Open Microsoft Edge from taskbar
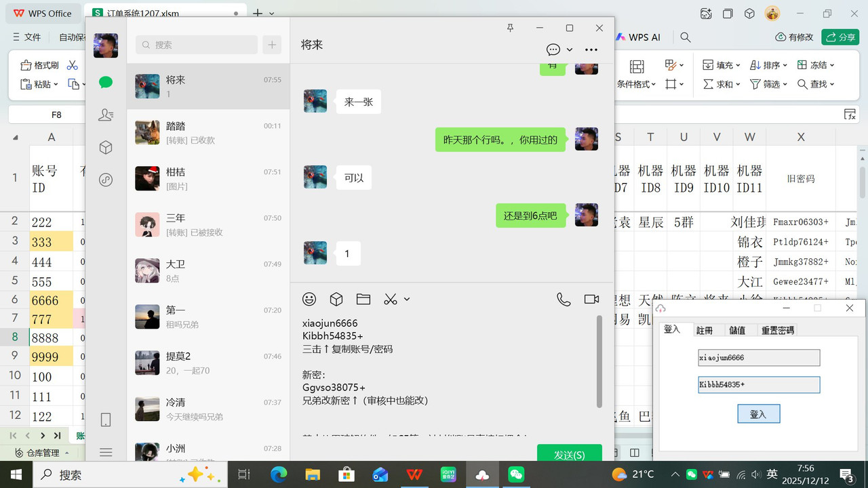Viewport: 868px width, 488px height. pyautogui.click(x=279, y=474)
